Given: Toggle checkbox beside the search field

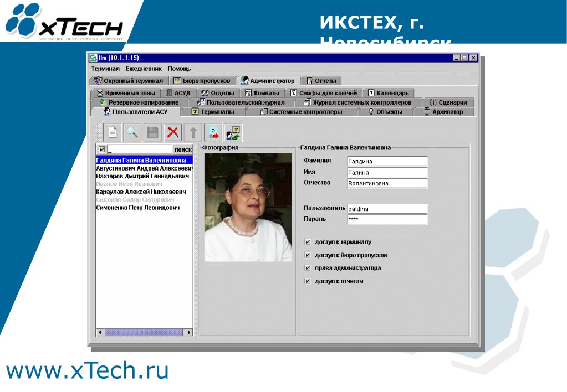Looking at the screenshot, I should click(102, 149).
